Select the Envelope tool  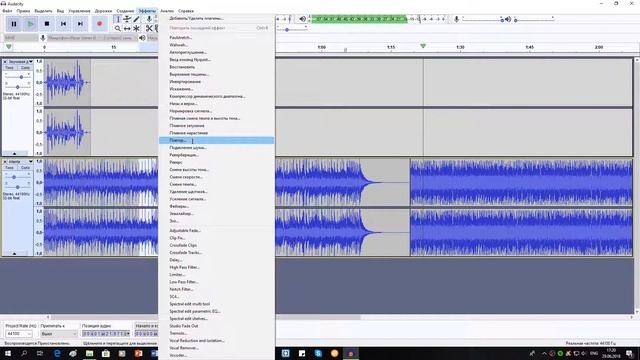click(127, 19)
